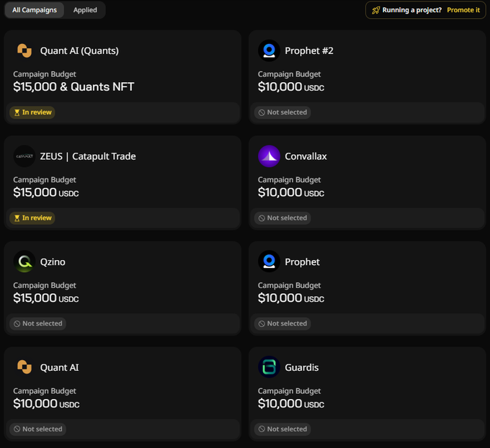490x448 pixels.
Task: Click Not selected badge on Quant AI card
Action: click(x=37, y=429)
